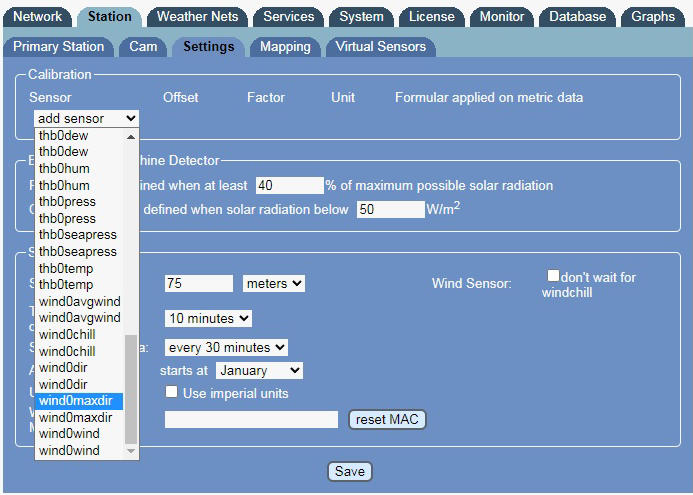The width and height of the screenshot is (693, 495).
Task: Choose the highlighted wind0maxdir option
Action: point(79,401)
